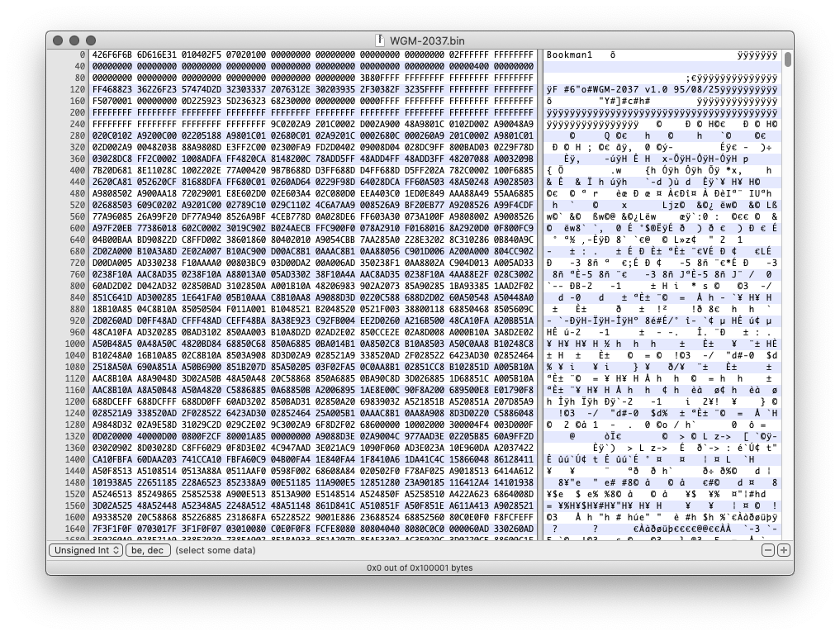Click the byte count status bar text

point(420,567)
